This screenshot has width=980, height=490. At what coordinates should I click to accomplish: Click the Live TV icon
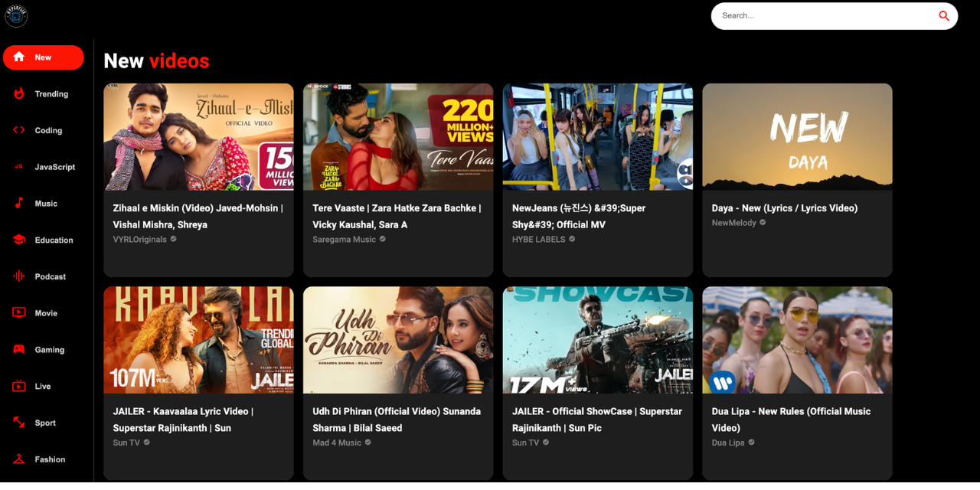19,387
